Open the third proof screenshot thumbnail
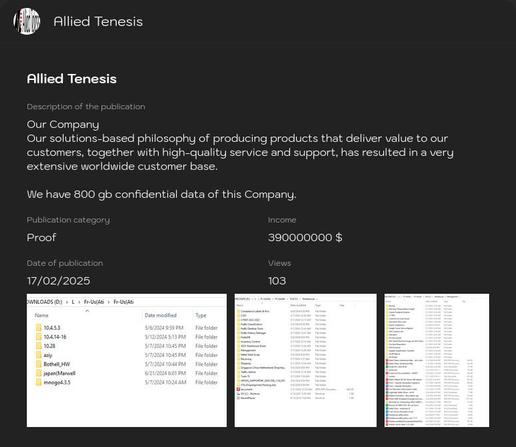This screenshot has width=516, height=447. [x=437, y=360]
